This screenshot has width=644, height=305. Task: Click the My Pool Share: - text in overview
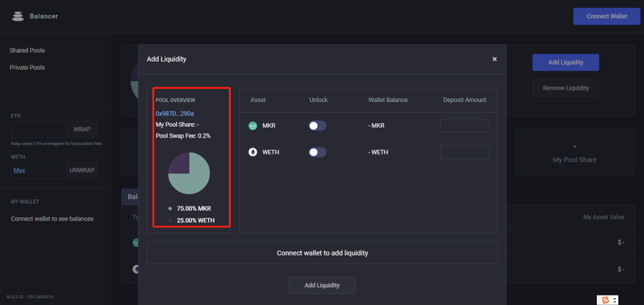178,124
